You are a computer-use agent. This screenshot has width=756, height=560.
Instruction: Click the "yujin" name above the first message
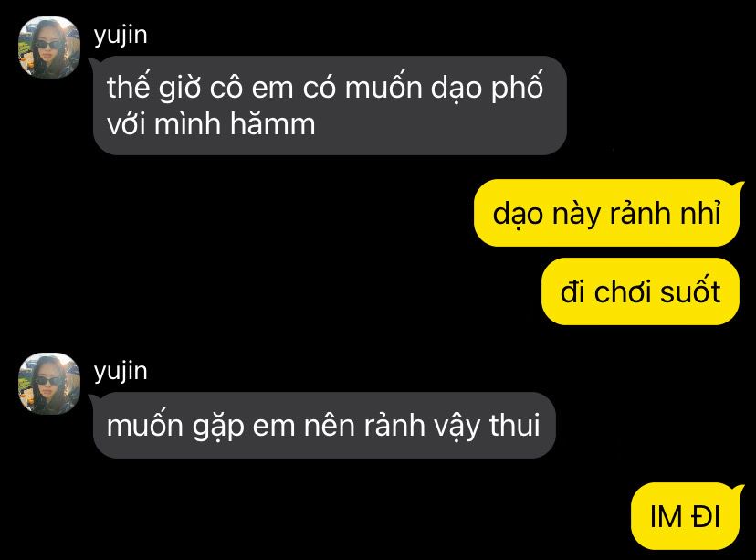[x=121, y=36]
